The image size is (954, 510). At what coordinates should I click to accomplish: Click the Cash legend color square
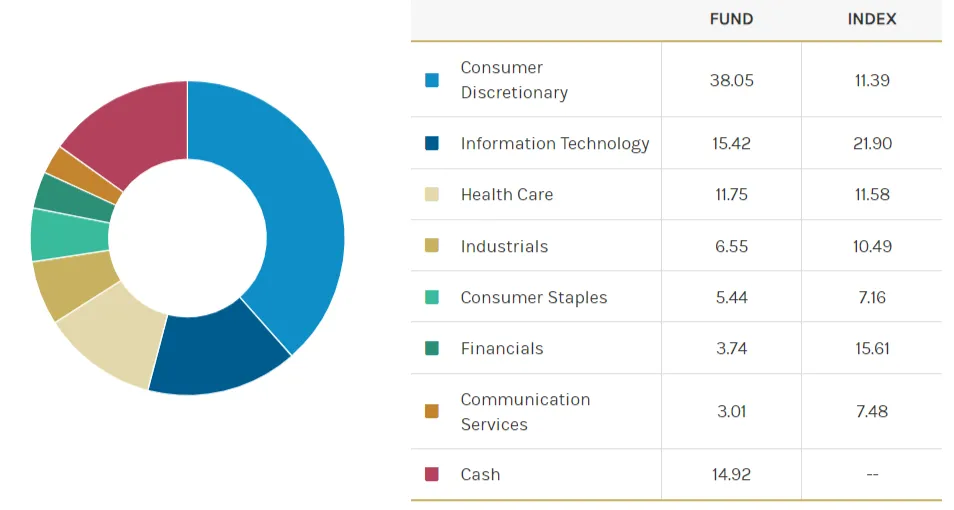tap(432, 475)
